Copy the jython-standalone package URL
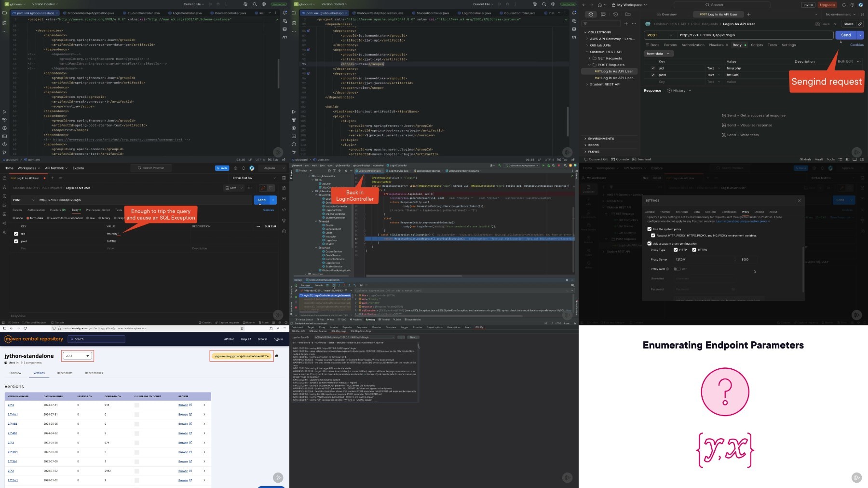 pyautogui.click(x=276, y=356)
